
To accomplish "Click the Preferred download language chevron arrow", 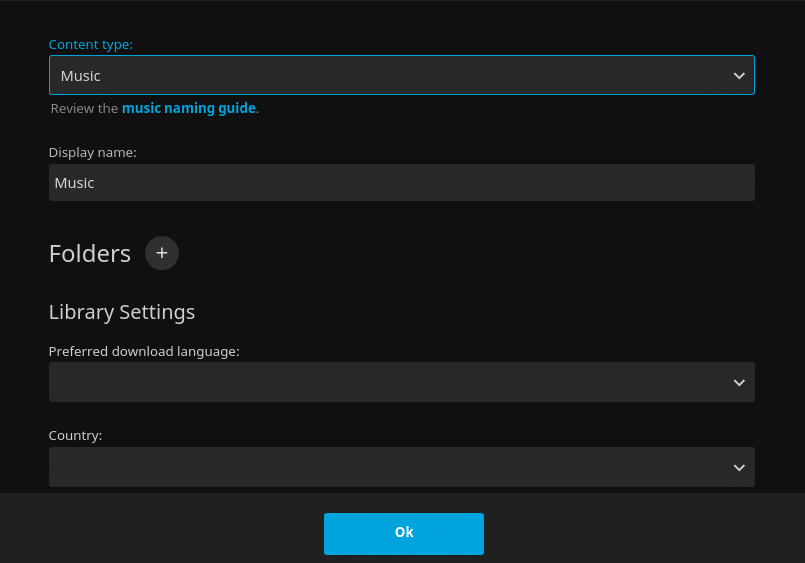I will pyautogui.click(x=739, y=382).
